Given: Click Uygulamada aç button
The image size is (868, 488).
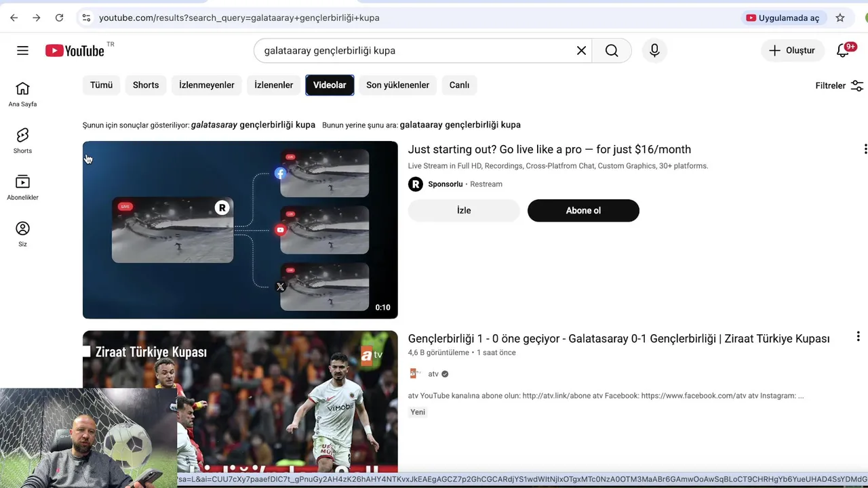Looking at the screenshot, I should pyautogui.click(x=783, y=18).
